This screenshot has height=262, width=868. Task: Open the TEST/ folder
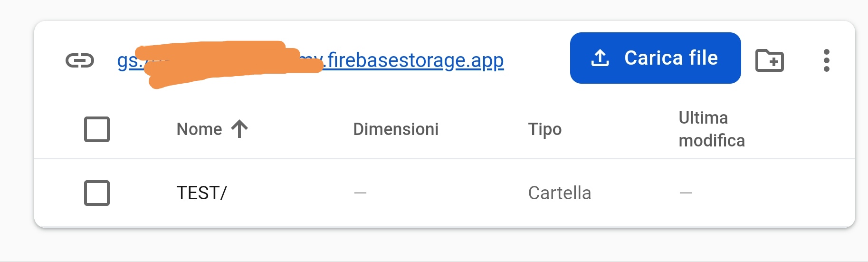click(201, 193)
